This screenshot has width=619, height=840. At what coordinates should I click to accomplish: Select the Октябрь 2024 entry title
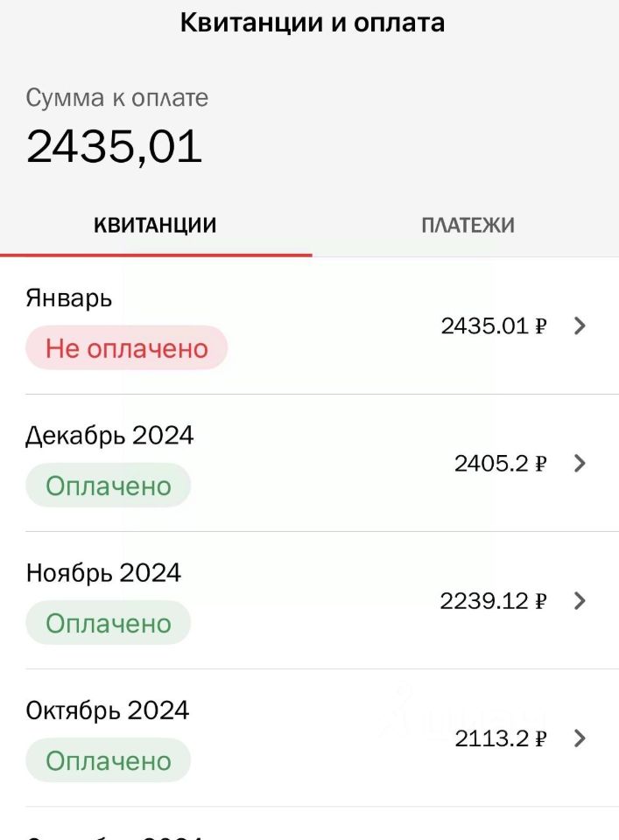108,710
